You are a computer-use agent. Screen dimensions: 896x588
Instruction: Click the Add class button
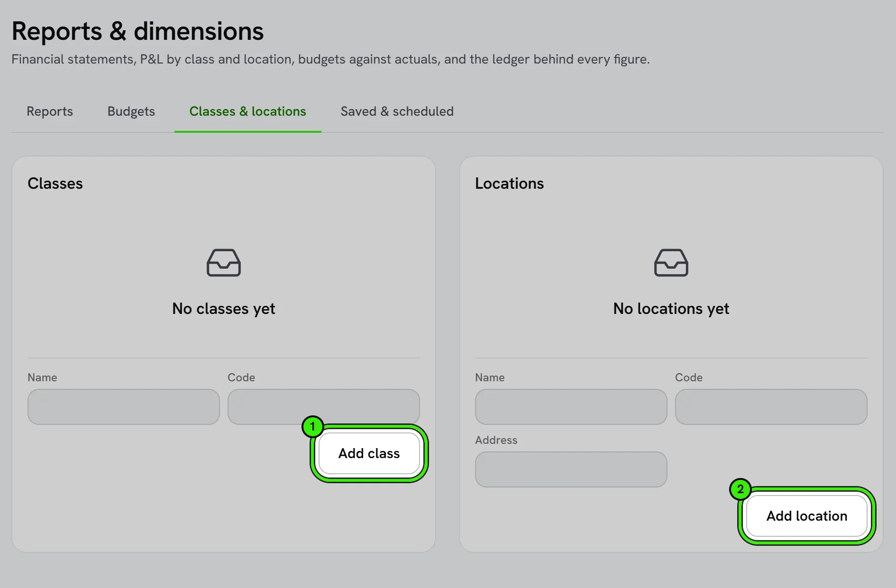tap(369, 453)
